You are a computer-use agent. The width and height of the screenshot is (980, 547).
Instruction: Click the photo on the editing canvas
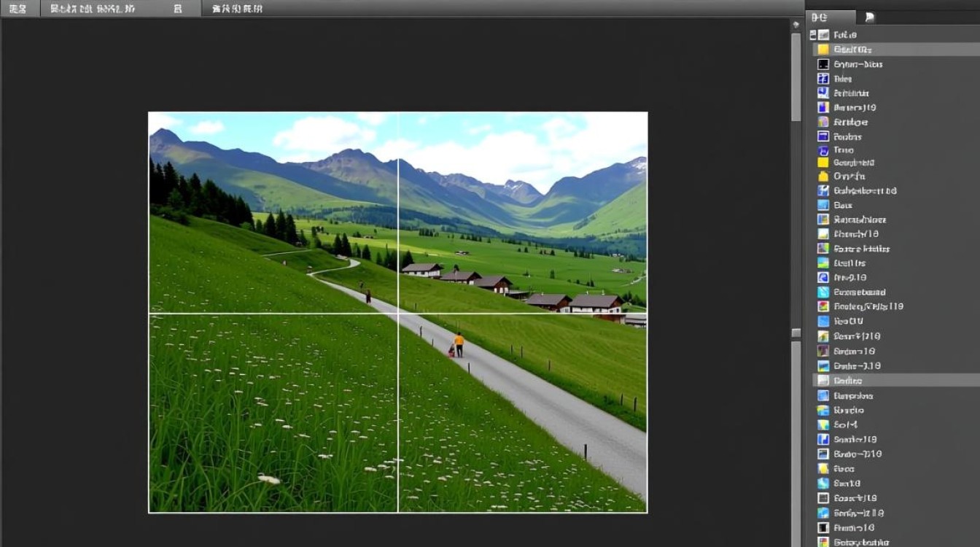[397, 314]
